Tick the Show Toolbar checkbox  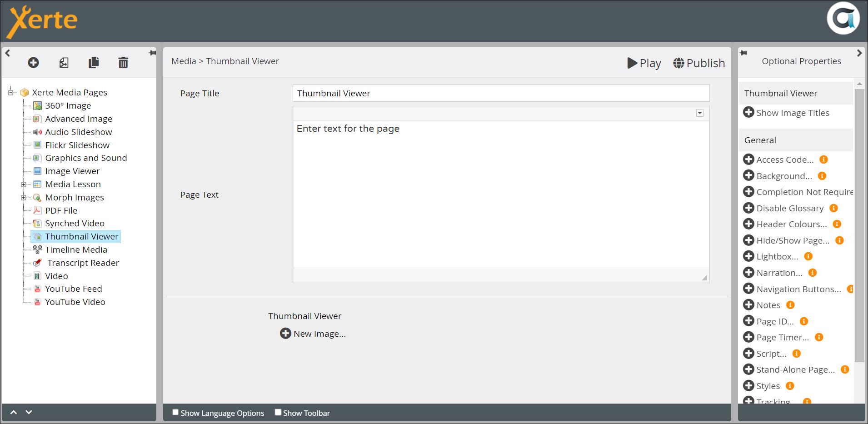click(278, 412)
